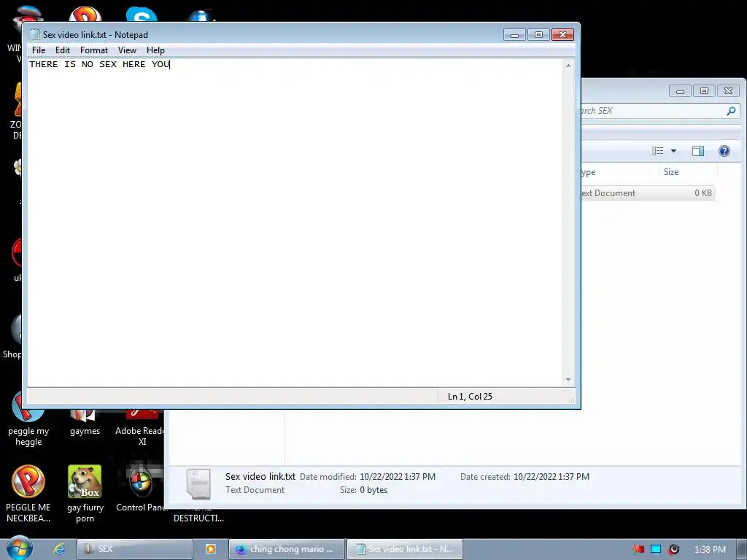The image size is (747, 560).
Task: Launch Internet Explorer from the taskbar
Action: point(59,549)
